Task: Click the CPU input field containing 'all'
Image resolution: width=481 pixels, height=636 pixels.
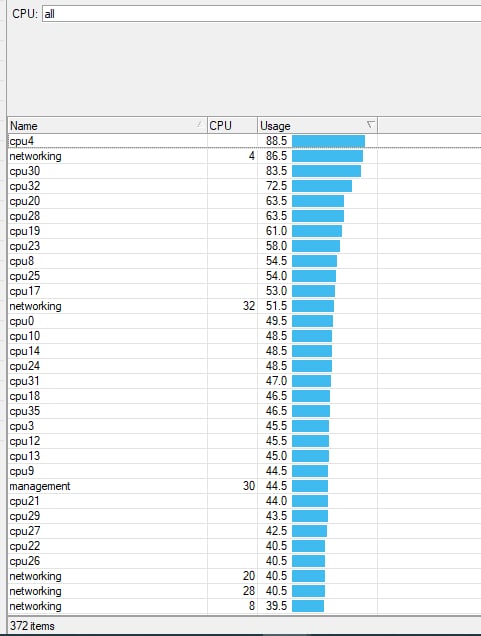Action: 262,14
